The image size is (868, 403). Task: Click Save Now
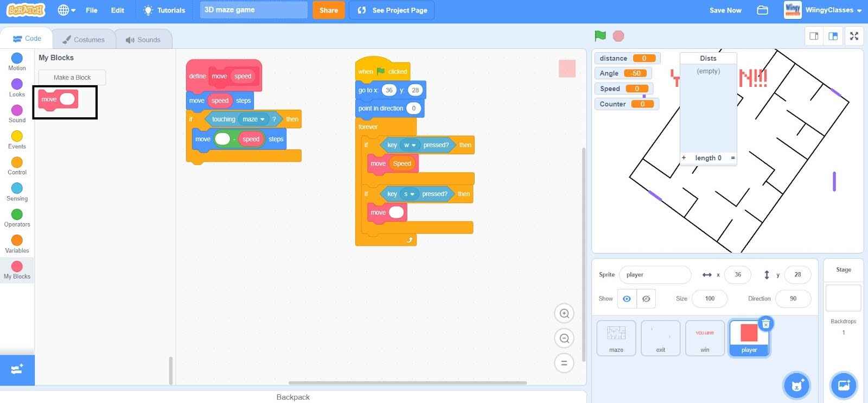click(x=725, y=10)
